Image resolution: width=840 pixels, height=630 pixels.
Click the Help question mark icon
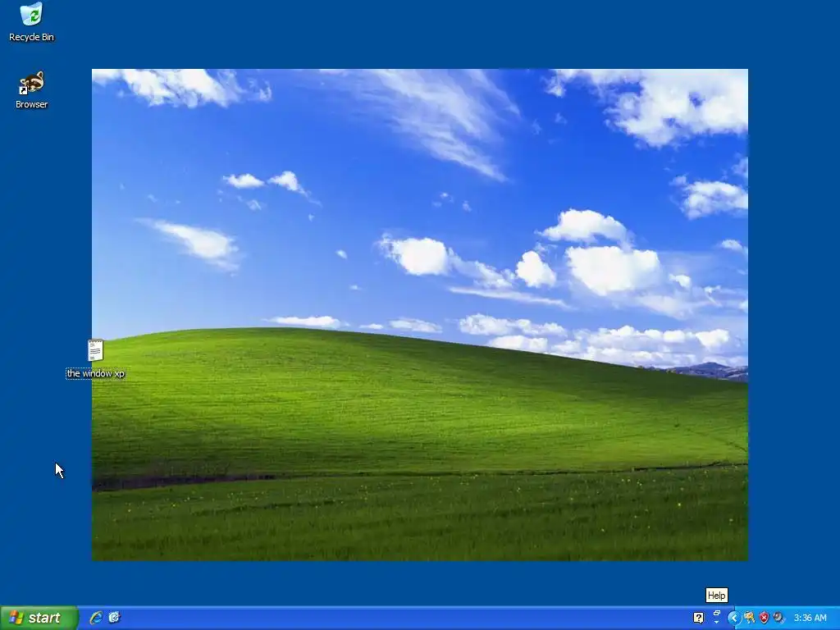pos(699,618)
